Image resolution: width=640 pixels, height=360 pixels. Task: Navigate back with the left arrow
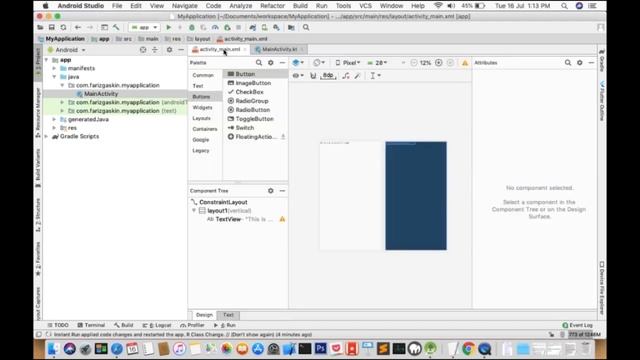[x=78, y=27]
